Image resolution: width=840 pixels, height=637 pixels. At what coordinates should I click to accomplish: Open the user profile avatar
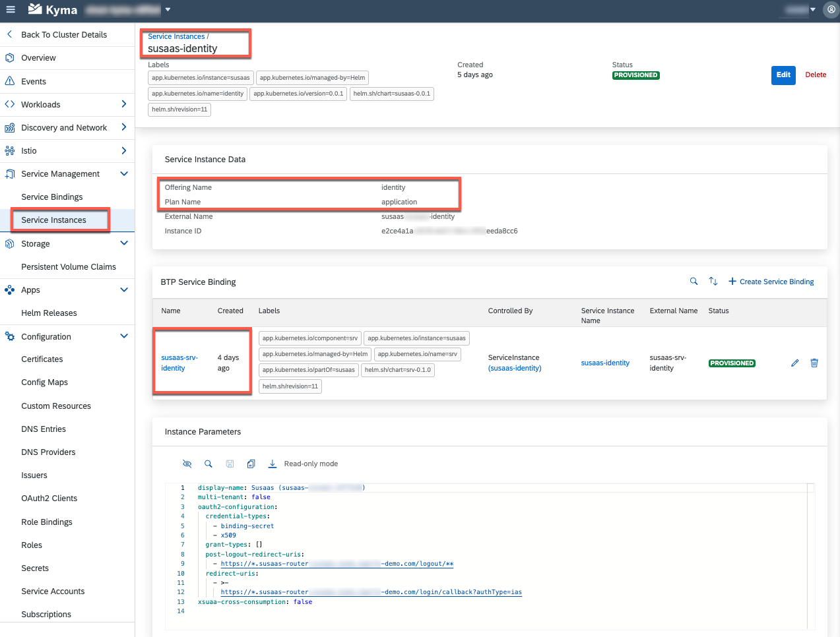click(x=831, y=10)
